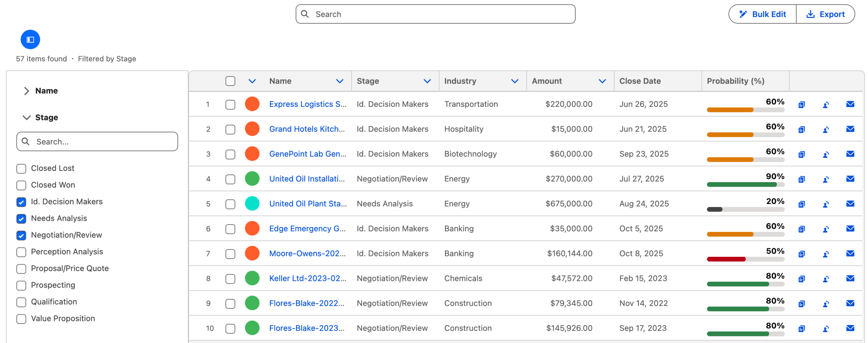This screenshot has height=343, width=868.
Task: Click the Bulk Edit button
Action: coord(763,14)
